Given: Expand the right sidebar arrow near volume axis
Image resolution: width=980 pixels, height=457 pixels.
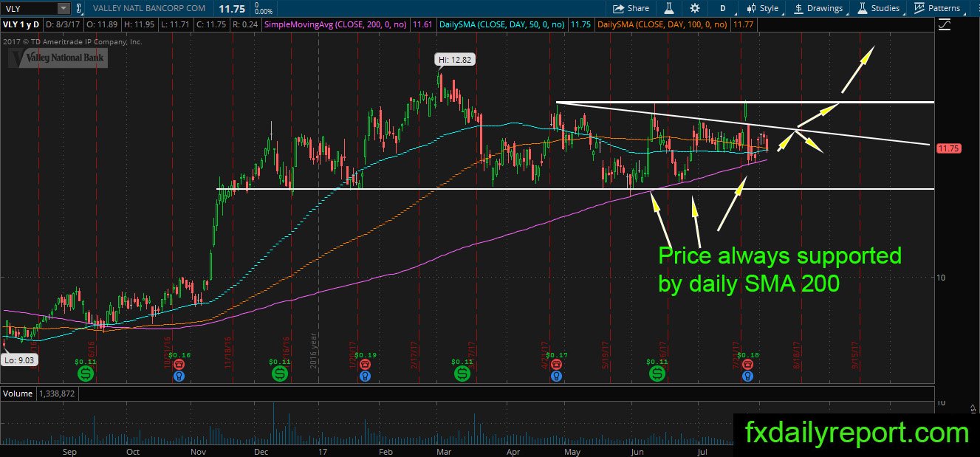Looking at the screenshot, I should coord(973,407).
